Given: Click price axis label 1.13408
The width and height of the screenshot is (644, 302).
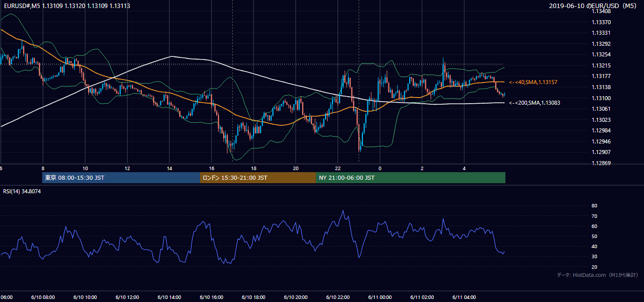Looking at the screenshot, I should click(x=601, y=11).
